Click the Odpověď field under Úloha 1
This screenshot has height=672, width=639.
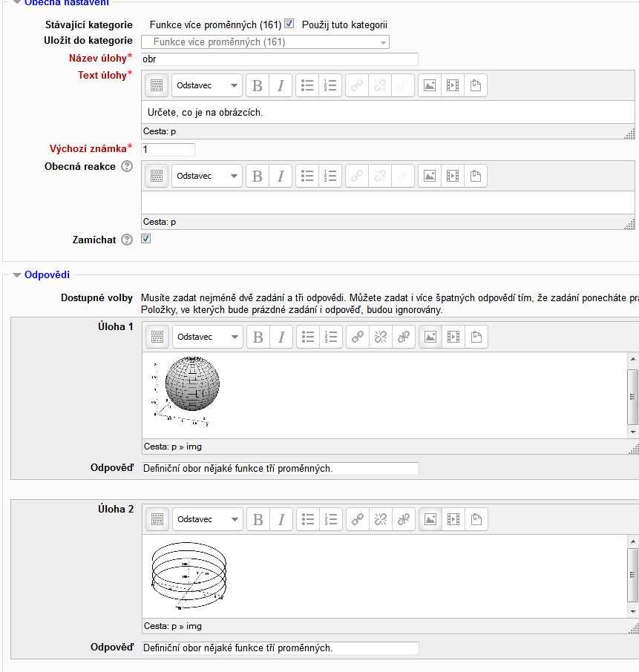[x=281, y=469]
